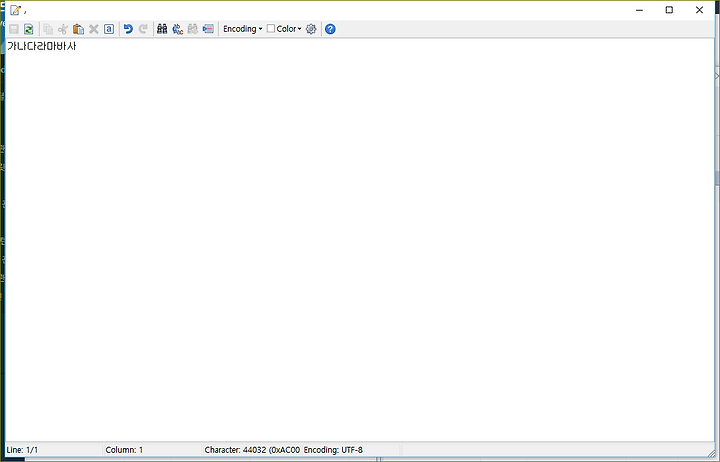Click the Save floppy disk icon
The image size is (720, 462).
[x=14, y=29]
